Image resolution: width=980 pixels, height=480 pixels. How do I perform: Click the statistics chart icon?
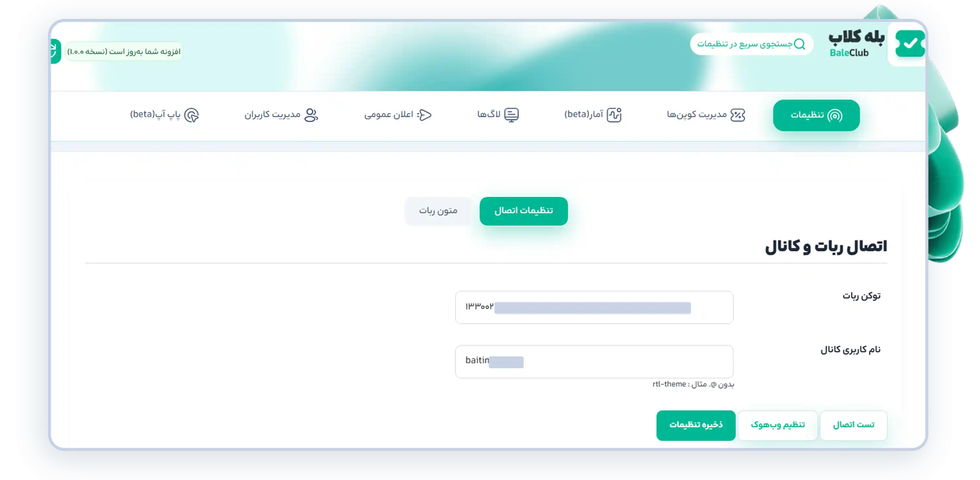[614, 115]
